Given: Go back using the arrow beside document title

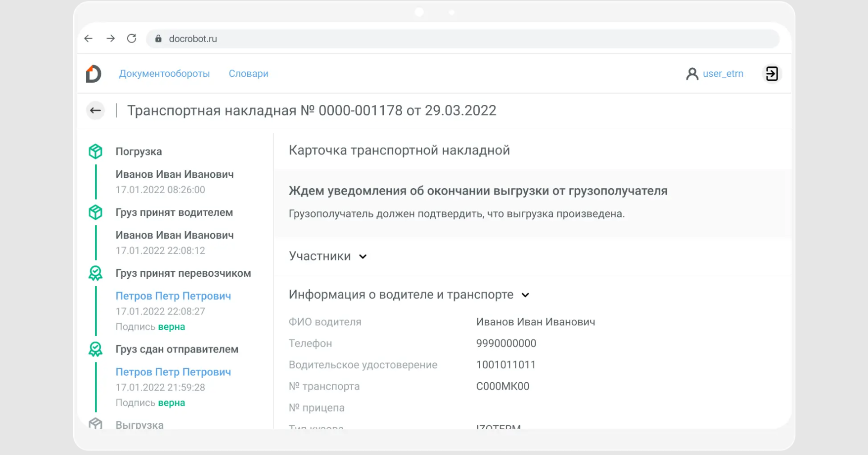Looking at the screenshot, I should click(95, 110).
